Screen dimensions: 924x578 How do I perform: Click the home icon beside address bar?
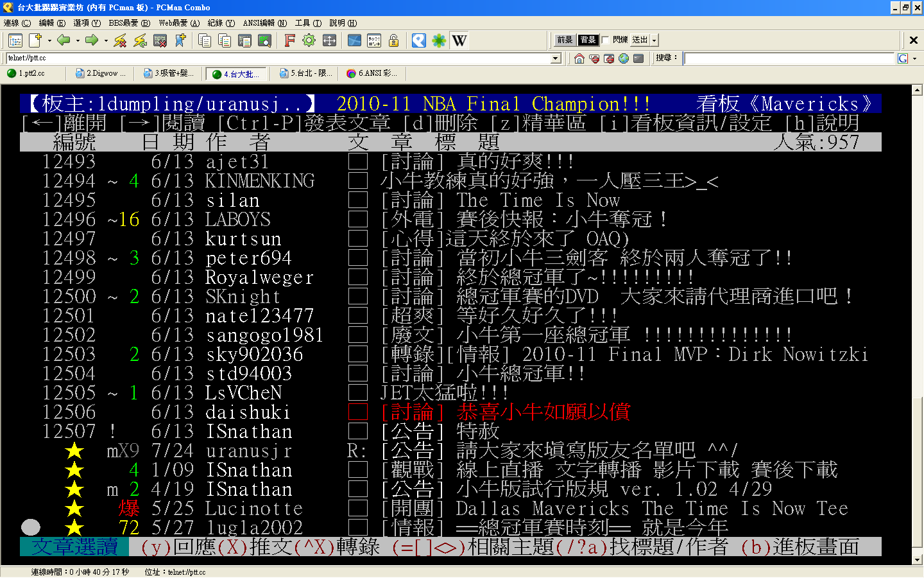[x=579, y=58]
